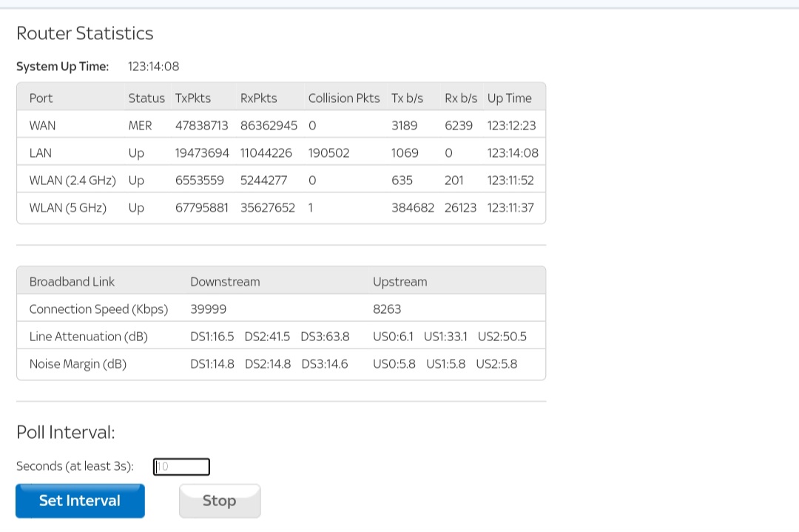Select WAN TxPkts value 47838713
This screenshot has width=799, height=532.
pyautogui.click(x=202, y=125)
